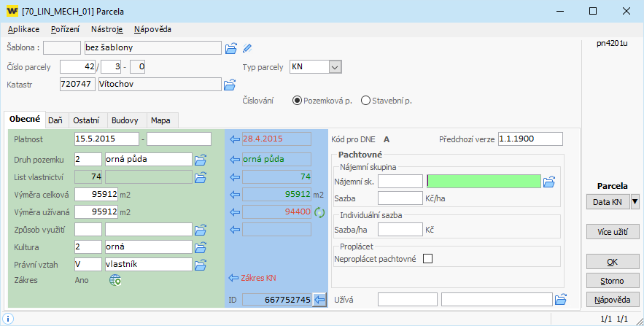
Task: Click arrow beside empty KN využití field
Action: point(235,230)
